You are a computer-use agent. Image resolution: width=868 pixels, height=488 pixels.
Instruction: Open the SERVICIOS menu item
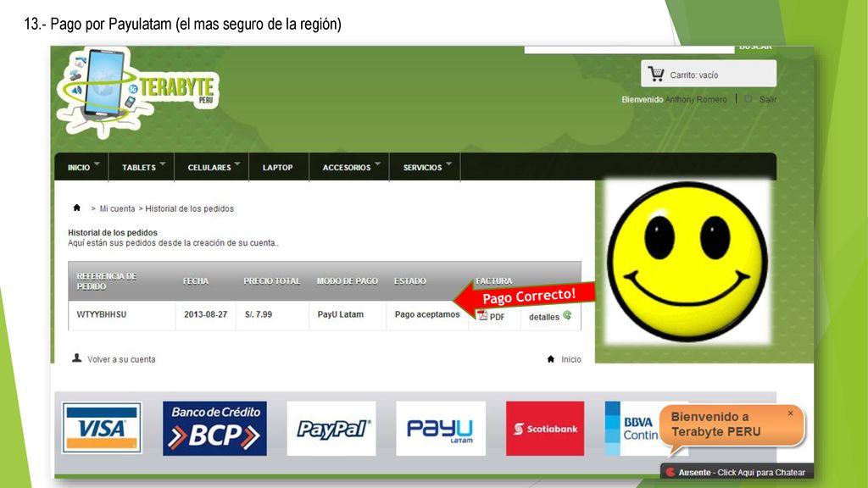[x=422, y=168]
